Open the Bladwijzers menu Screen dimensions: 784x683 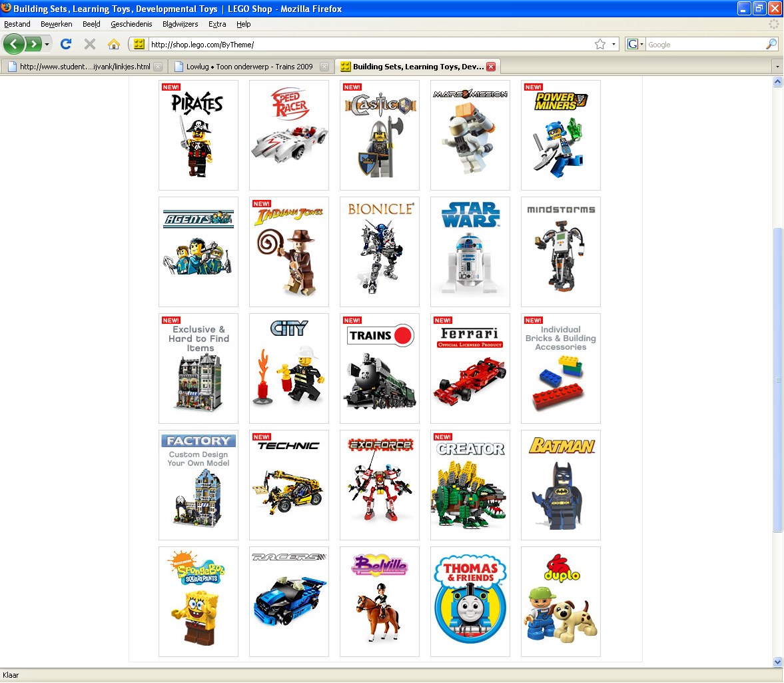[x=180, y=24]
